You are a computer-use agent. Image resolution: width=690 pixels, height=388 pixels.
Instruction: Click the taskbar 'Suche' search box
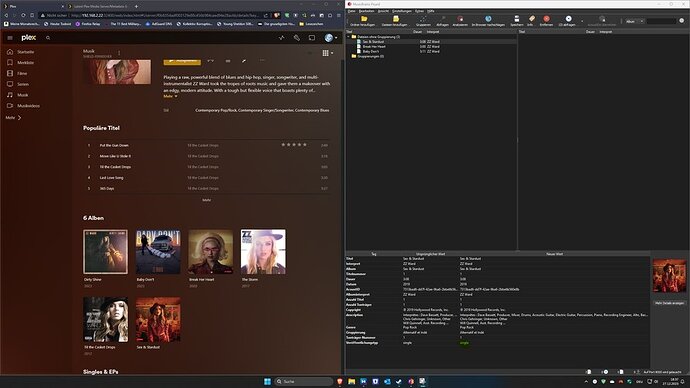[x=304, y=381]
